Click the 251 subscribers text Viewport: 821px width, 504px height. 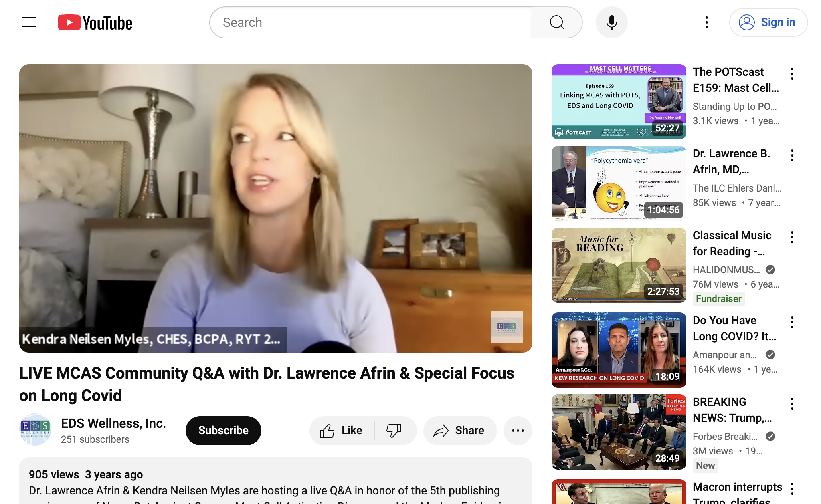click(95, 439)
